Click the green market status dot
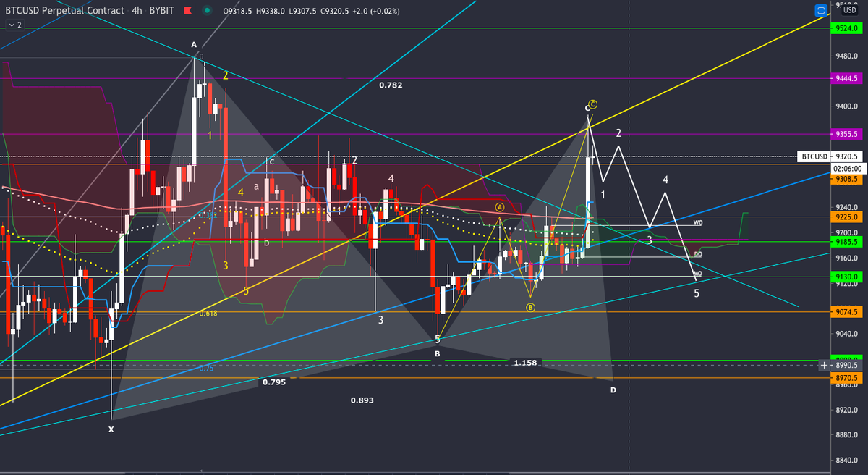Viewport: 868px width, 475px height. [208, 11]
